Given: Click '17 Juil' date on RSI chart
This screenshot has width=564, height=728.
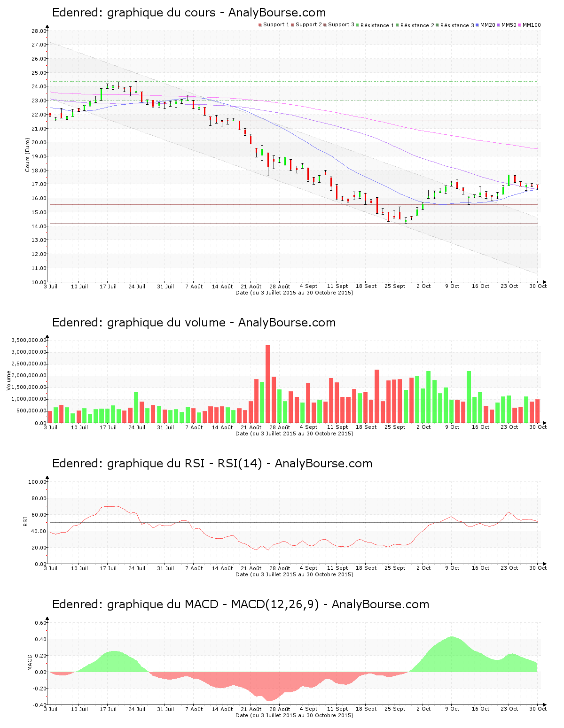Looking at the screenshot, I should pyautogui.click(x=108, y=568).
